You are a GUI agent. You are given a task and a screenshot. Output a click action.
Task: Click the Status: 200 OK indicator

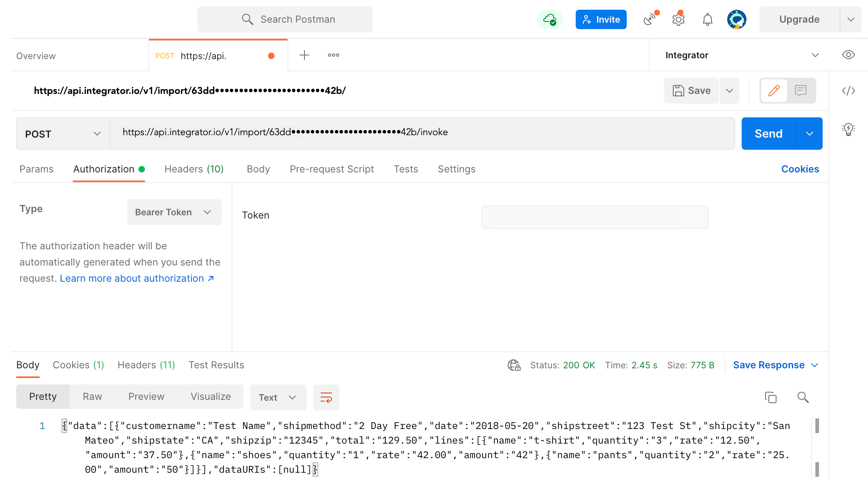562,365
